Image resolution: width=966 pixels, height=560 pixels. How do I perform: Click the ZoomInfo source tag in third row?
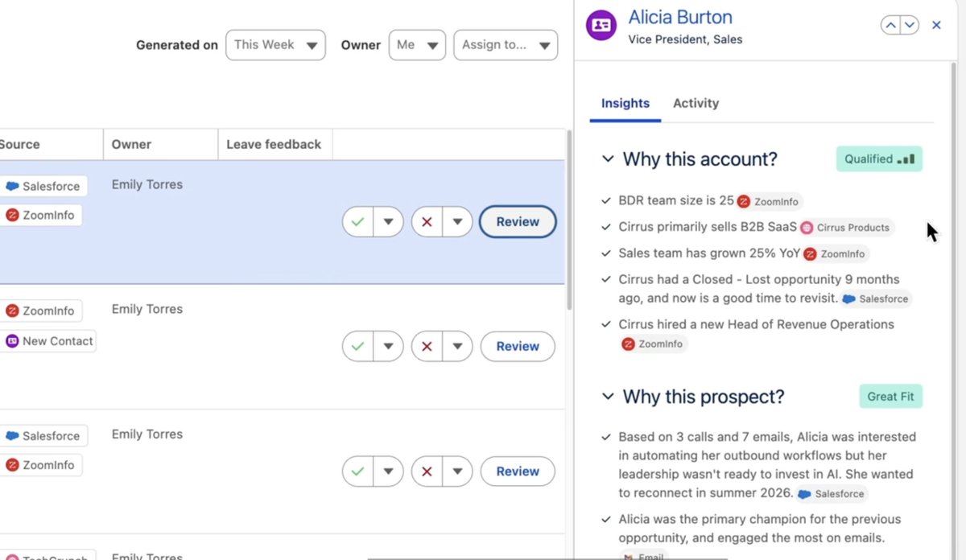click(40, 465)
